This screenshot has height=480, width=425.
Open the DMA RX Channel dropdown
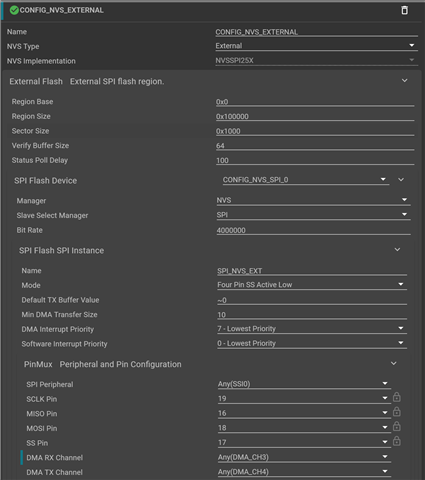[x=304, y=457]
